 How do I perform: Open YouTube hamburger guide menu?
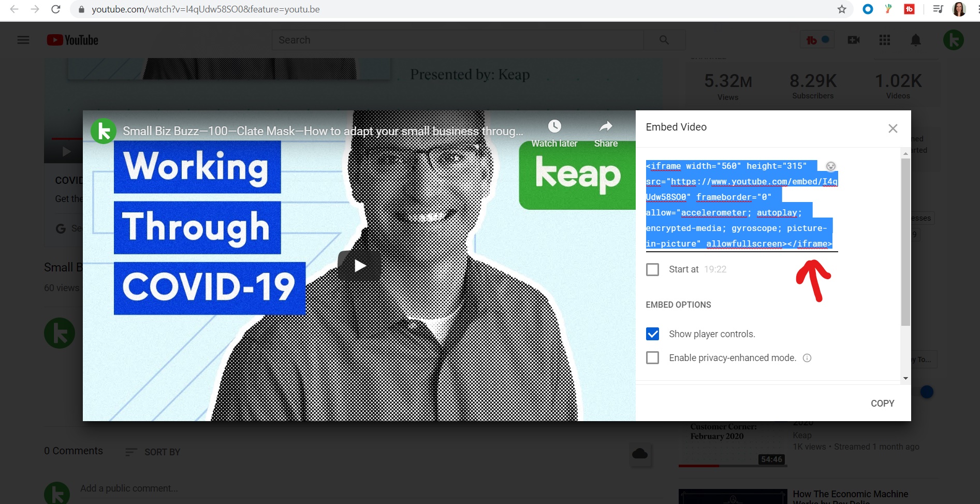(x=23, y=40)
